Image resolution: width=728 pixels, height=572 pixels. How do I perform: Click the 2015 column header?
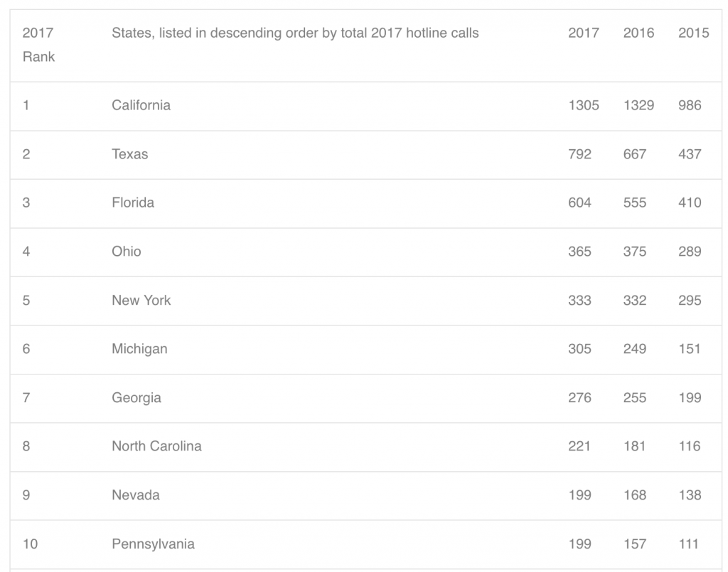pyautogui.click(x=694, y=33)
